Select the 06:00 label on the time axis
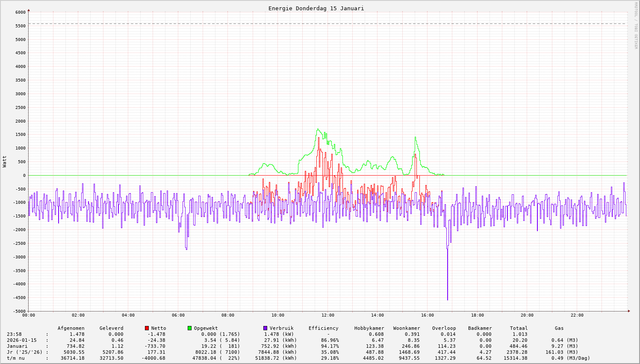The image size is (640, 364). (x=178, y=315)
